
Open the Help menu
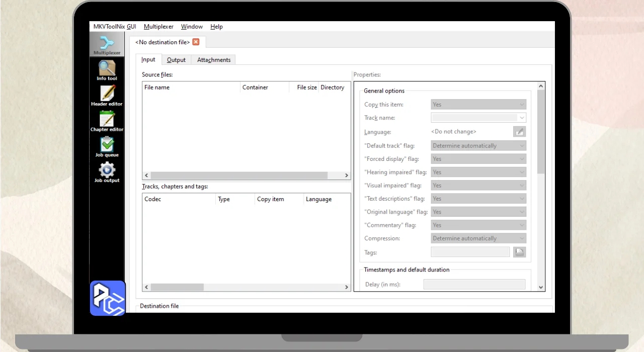tap(216, 27)
